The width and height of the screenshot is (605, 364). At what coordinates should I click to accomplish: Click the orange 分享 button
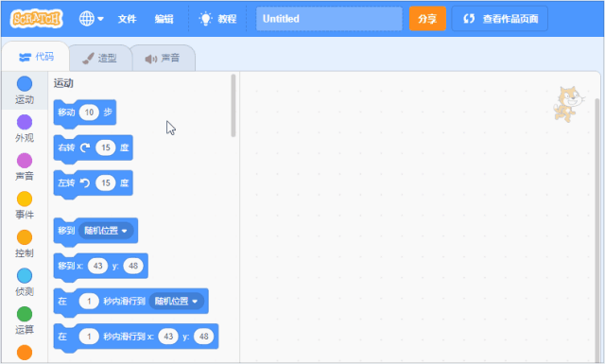click(427, 19)
